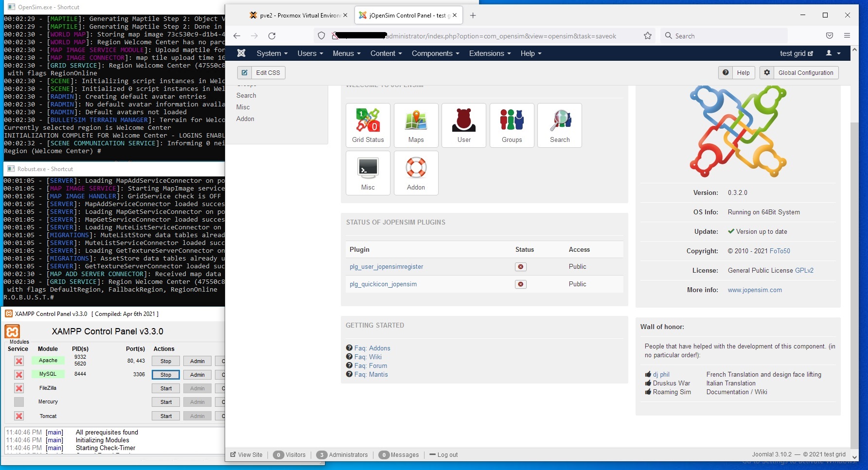The height and width of the screenshot is (470, 868).
Task: Toggle Mercury service checkbox in XAMPP
Action: (19, 402)
